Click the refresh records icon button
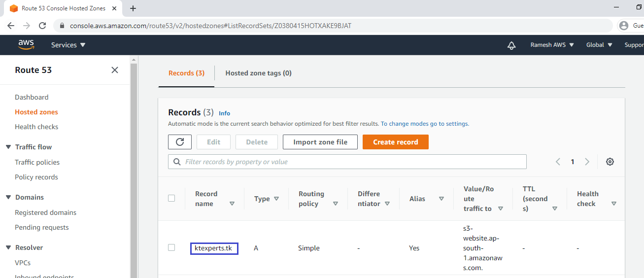The height and width of the screenshot is (278, 644). pyautogui.click(x=180, y=142)
